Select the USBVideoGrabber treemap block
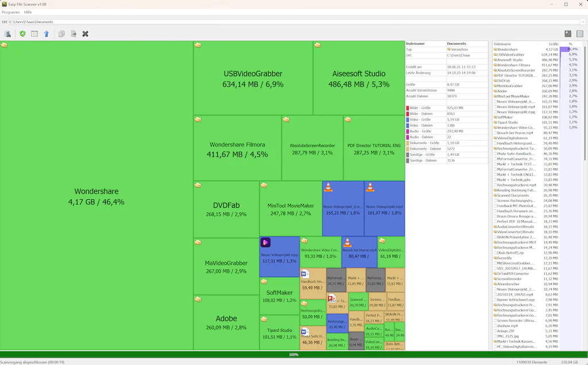 click(x=253, y=78)
